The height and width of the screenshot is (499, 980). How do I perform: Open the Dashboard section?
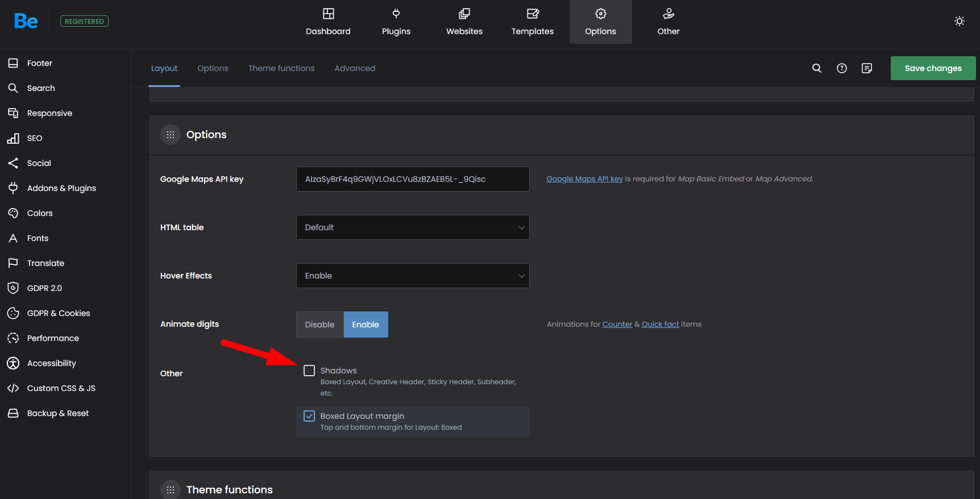pos(328,22)
